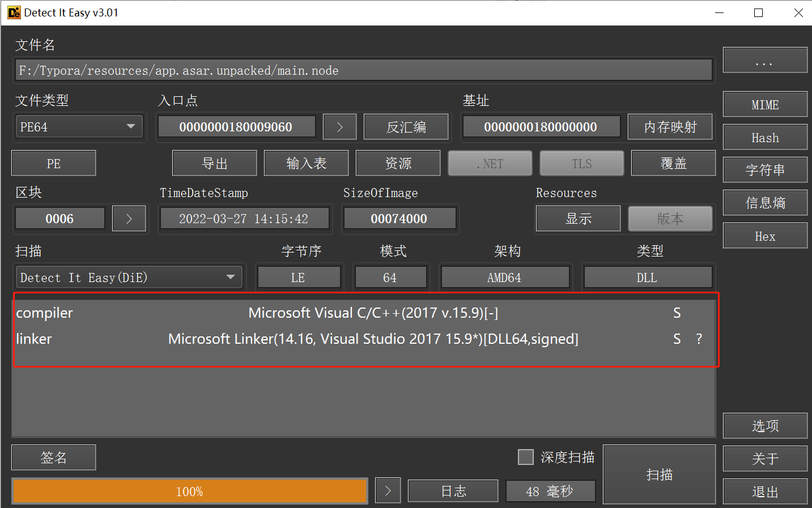Open the 日志 log
The height and width of the screenshot is (508, 812).
click(x=453, y=491)
